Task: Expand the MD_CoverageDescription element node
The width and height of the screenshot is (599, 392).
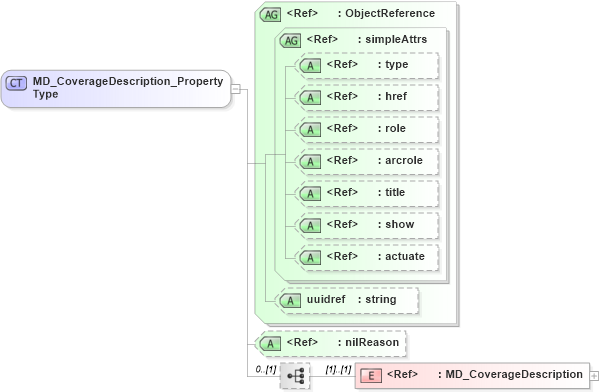Action: (594, 376)
